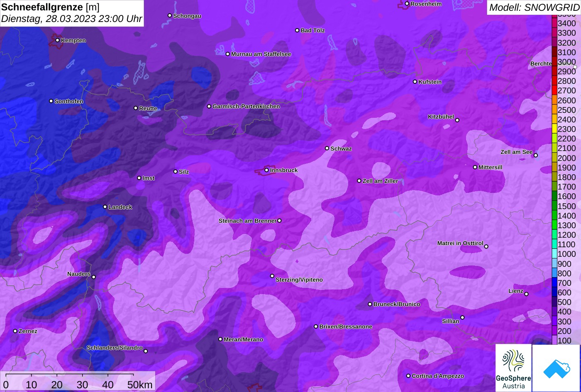Click the Sonthofen location dot
The image size is (581, 392).
point(51,101)
